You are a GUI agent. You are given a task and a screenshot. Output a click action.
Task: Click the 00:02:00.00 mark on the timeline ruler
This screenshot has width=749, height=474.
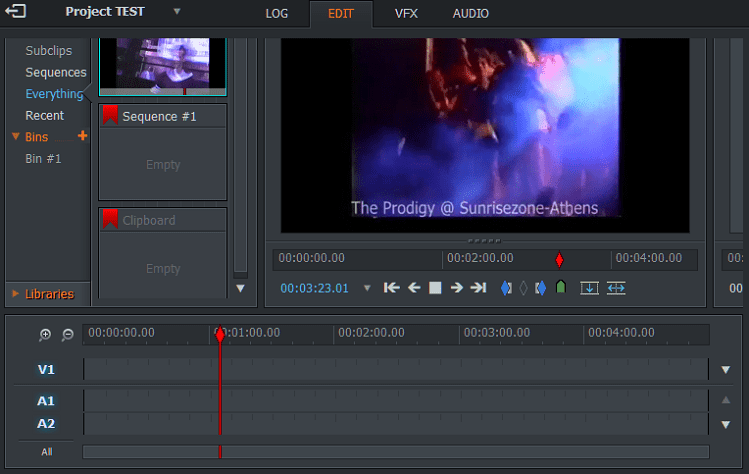pos(371,333)
